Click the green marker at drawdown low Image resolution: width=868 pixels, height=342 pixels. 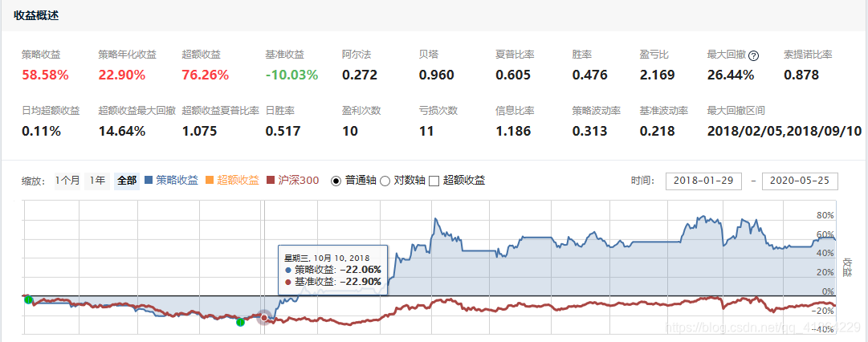point(240,322)
